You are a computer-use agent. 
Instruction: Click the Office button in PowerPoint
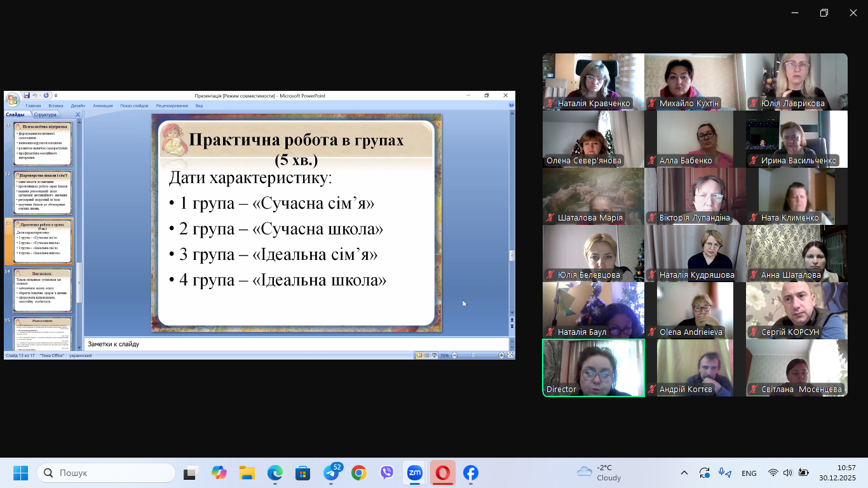(12, 100)
